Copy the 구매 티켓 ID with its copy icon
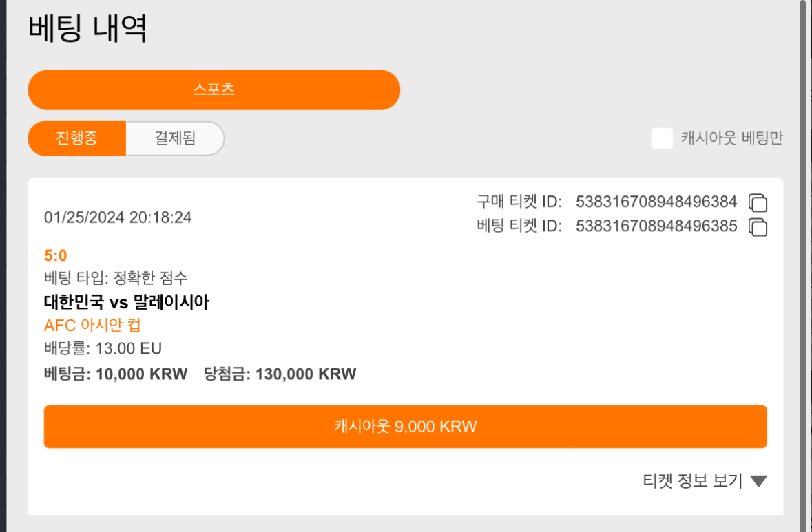Screen dimensions: 812x532 click(758, 202)
